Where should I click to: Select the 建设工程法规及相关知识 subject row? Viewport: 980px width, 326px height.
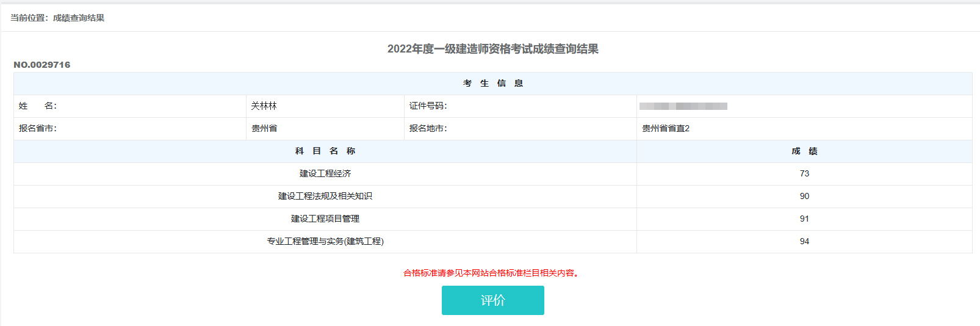[325, 197]
